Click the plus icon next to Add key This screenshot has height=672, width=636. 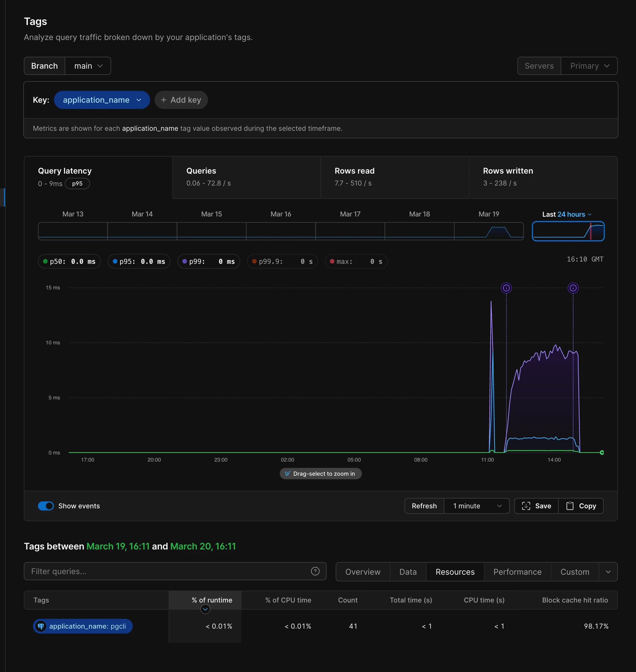click(164, 100)
